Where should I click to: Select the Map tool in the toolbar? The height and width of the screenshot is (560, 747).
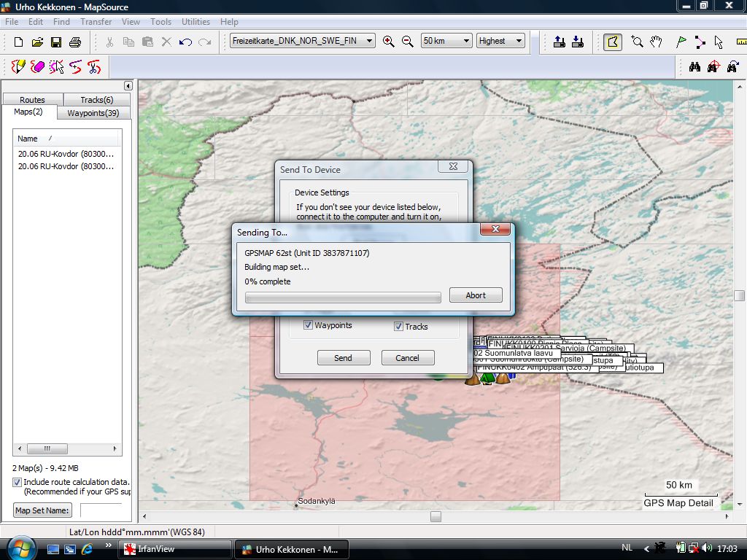(613, 42)
